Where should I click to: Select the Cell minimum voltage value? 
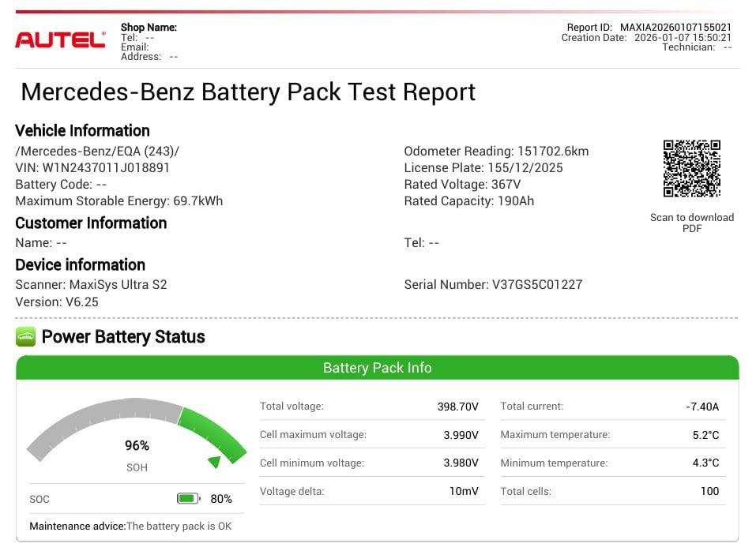pyautogui.click(x=461, y=463)
